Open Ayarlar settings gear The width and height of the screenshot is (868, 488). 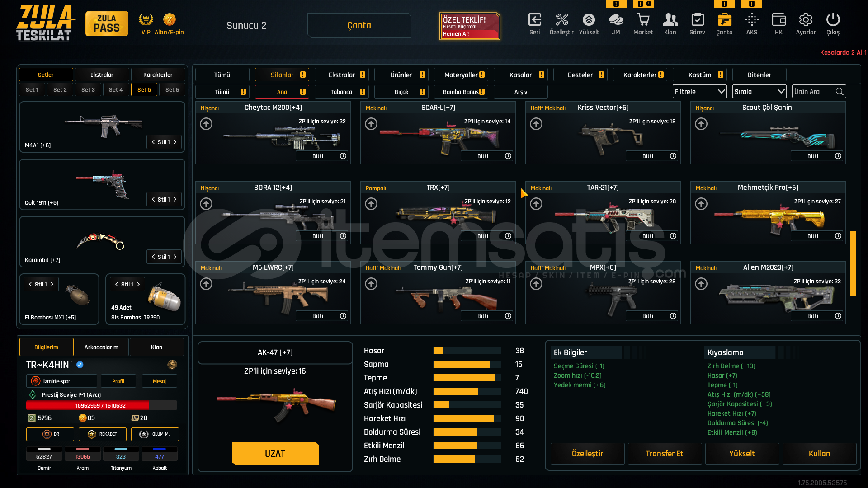pyautogui.click(x=806, y=20)
